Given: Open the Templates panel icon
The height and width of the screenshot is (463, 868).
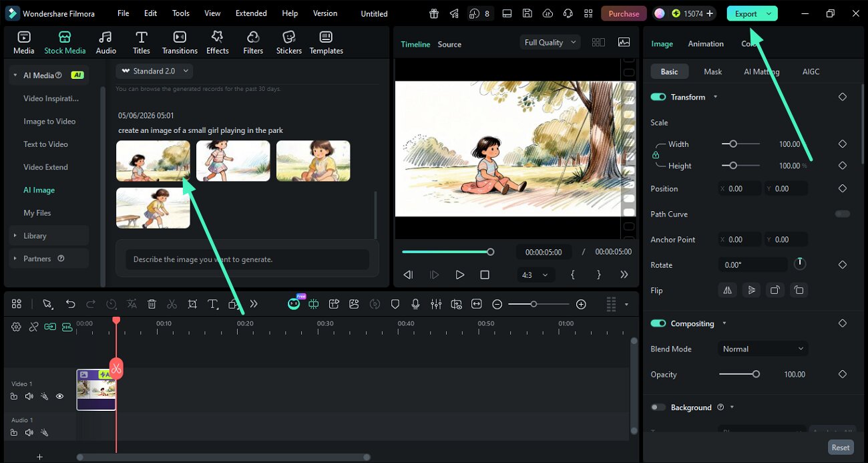Looking at the screenshot, I should pos(326,43).
